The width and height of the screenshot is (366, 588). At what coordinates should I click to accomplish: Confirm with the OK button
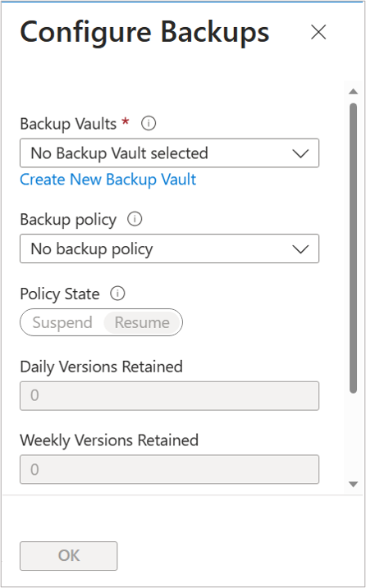click(69, 556)
